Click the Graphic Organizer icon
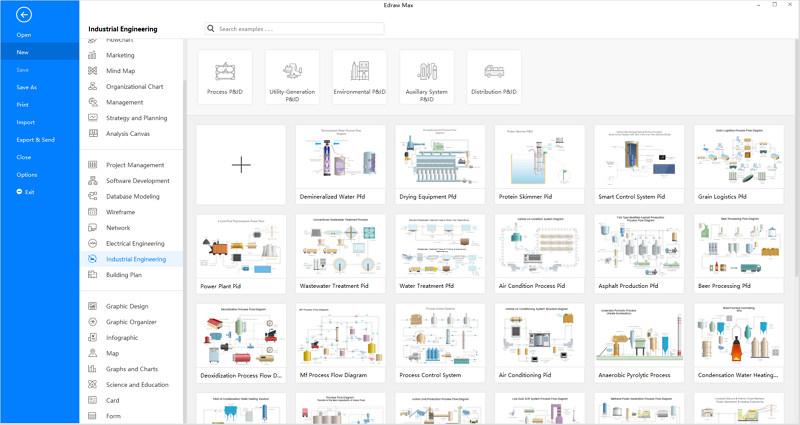 tap(92, 322)
